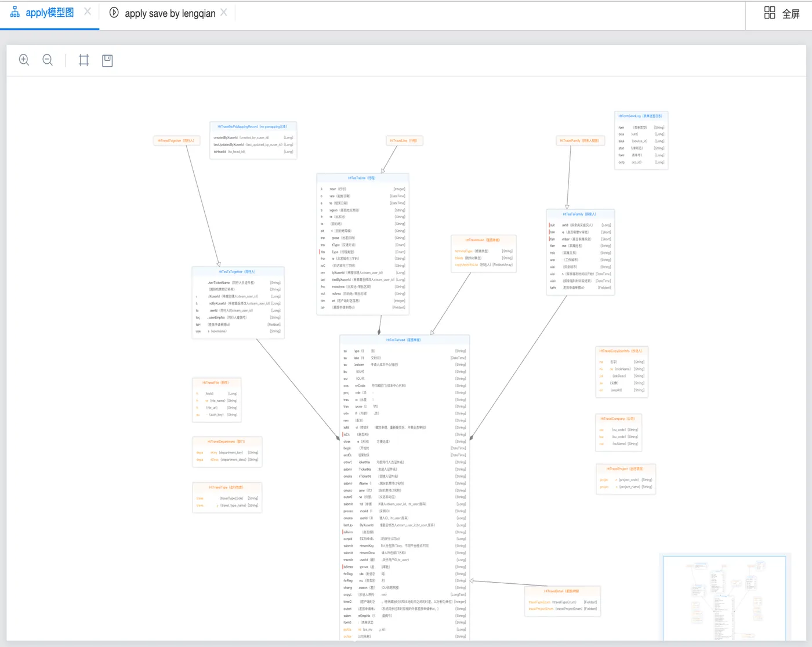This screenshot has width=812, height=647.
Task: Click terminalType field in HtTravelHead node
Action: [x=484, y=251]
